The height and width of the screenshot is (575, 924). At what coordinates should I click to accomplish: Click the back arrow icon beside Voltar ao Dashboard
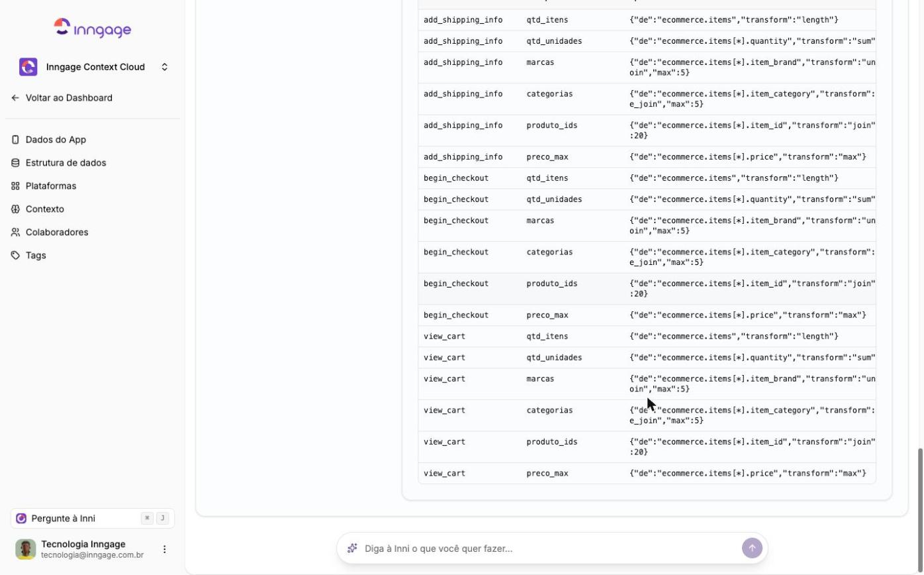pos(15,98)
